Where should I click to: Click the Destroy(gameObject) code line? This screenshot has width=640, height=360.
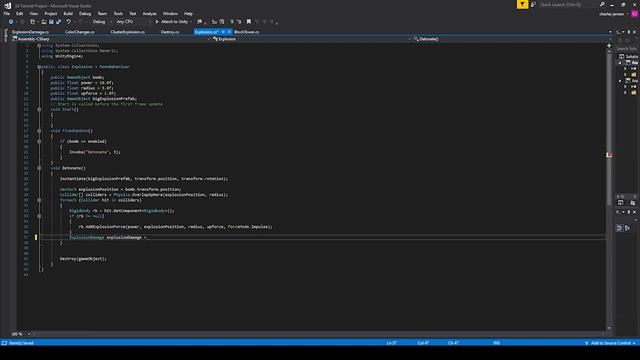(83, 258)
